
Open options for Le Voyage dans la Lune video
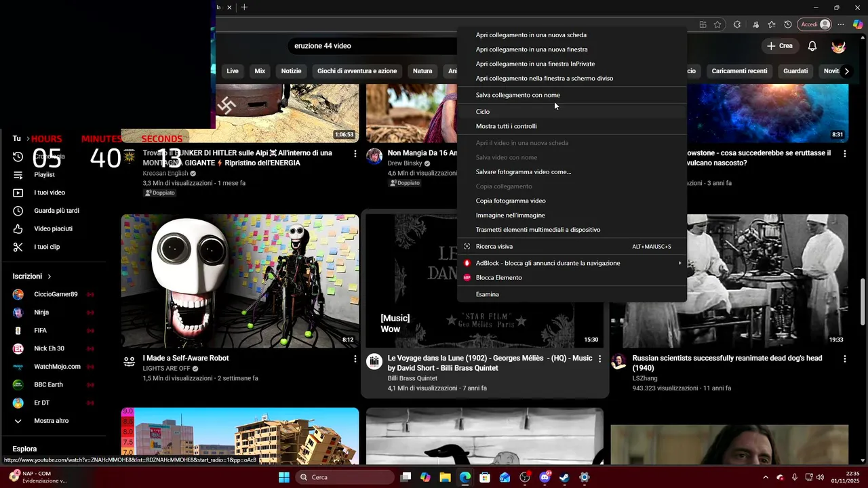coord(600,359)
